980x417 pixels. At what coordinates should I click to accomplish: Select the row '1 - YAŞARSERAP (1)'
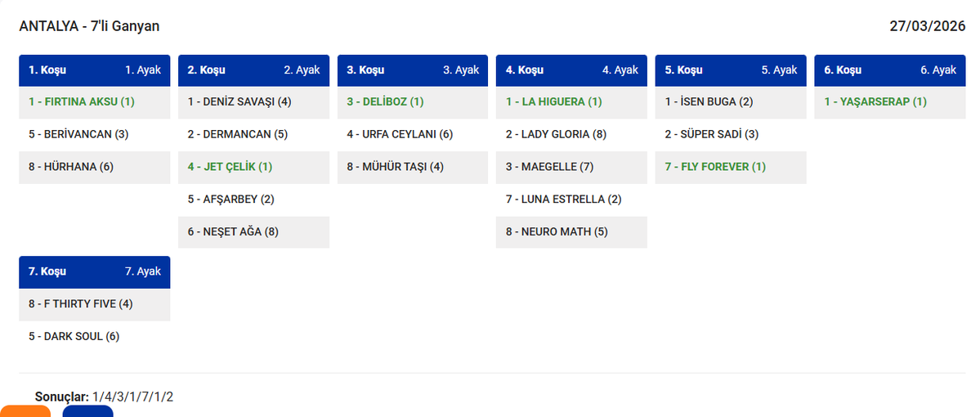point(890,102)
